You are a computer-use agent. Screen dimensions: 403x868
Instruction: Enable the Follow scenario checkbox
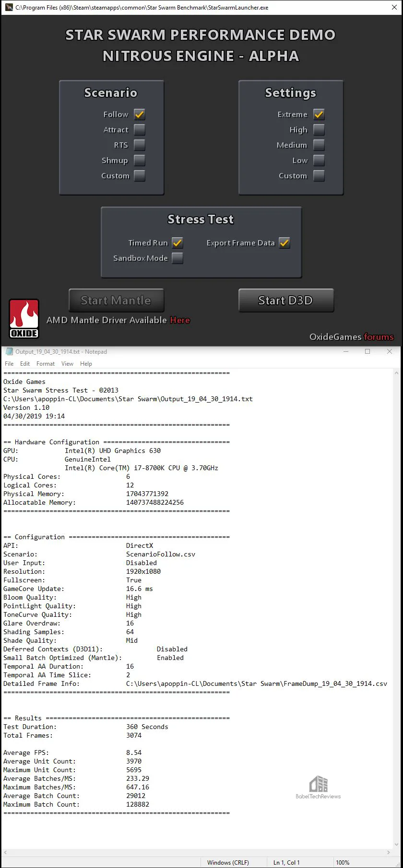tap(140, 115)
